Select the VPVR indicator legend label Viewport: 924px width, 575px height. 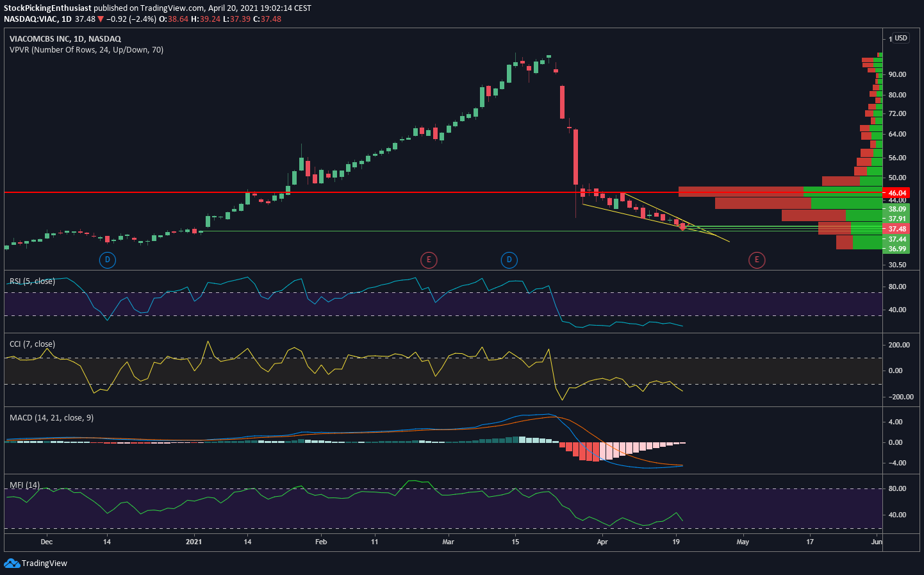click(87, 50)
